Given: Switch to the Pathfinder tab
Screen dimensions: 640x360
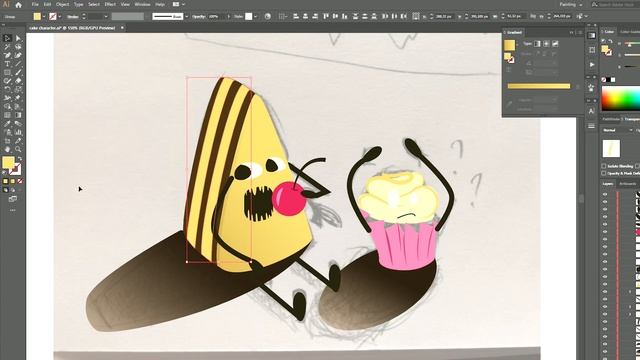Looking at the screenshot, I should [611, 119].
